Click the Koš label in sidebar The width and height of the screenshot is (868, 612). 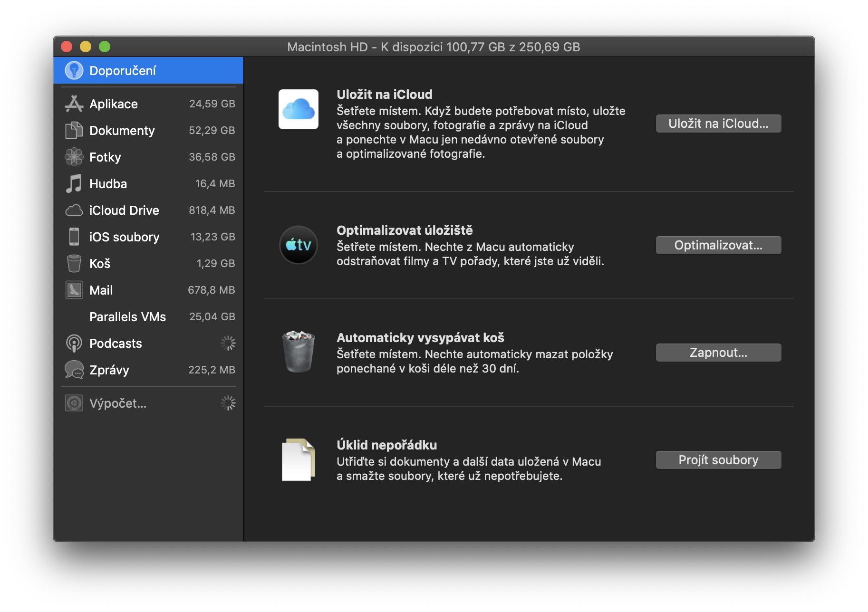pos(100,263)
